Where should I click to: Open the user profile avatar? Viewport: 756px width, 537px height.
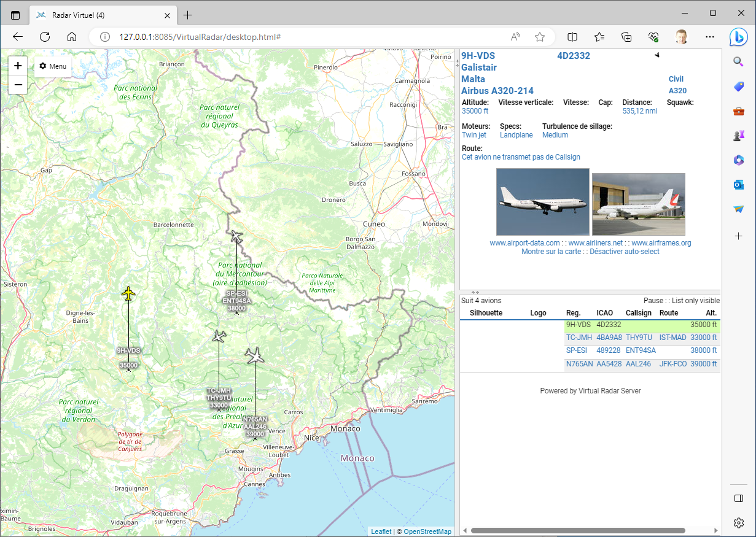pos(682,37)
